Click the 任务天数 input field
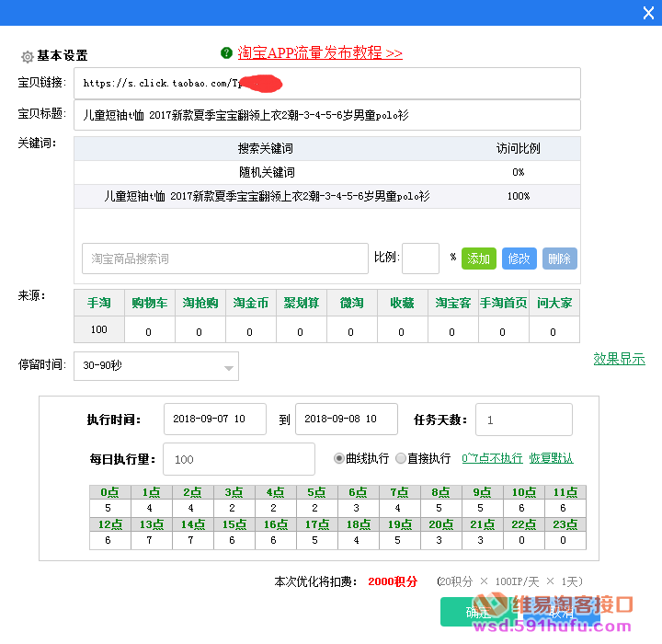Image resolution: width=662 pixels, height=644 pixels. pos(524,420)
